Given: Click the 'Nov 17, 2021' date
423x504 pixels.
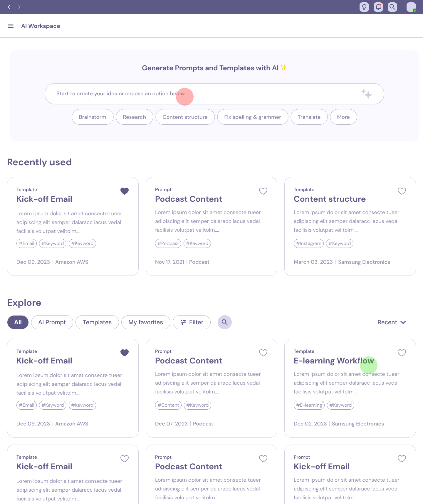Looking at the screenshot, I should pos(169,262).
